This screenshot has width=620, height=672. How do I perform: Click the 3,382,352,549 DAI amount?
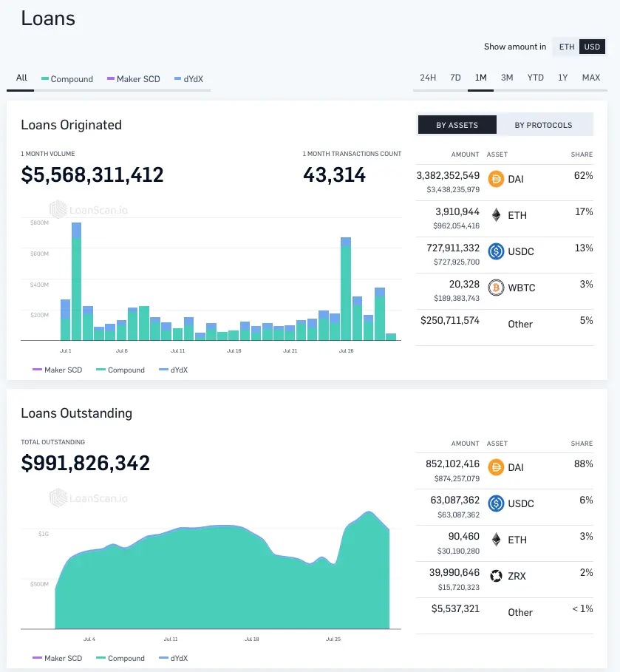[x=448, y=176]
